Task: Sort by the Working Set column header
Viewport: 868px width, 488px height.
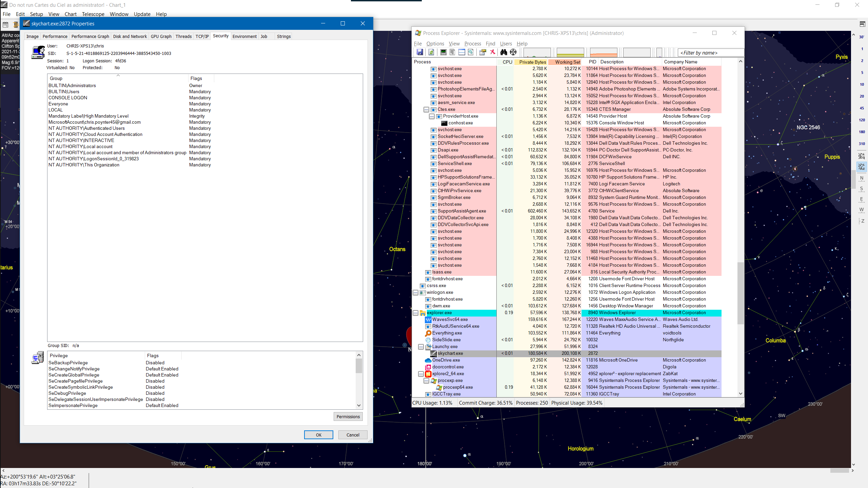Action: pyautogui.click(x=565, y=62)
